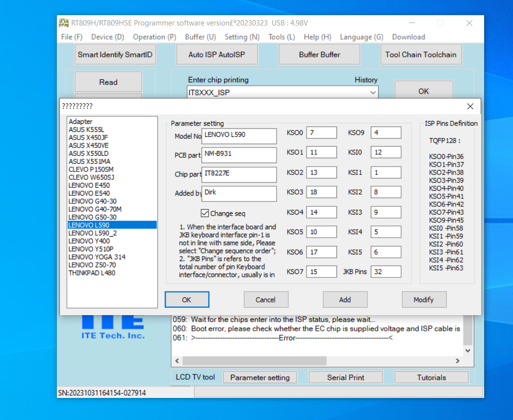Click the KSO0 value input field
The image size is (513, 420).
321,133
